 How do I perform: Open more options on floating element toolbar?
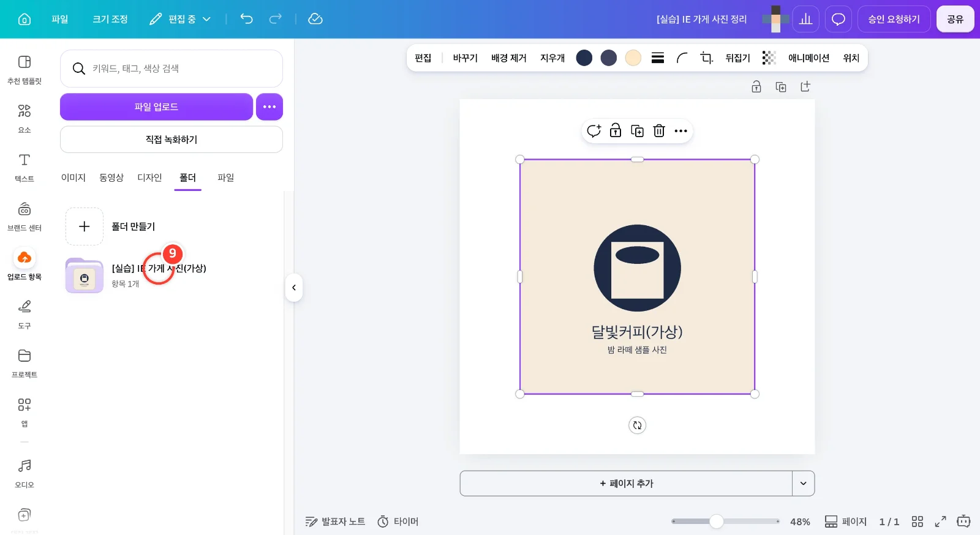tap(680, 130)
